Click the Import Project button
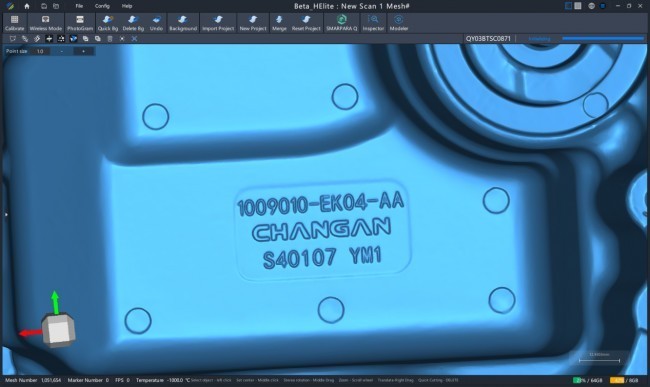The width and height of the screenshot is (650, 387). click(218, 23)
